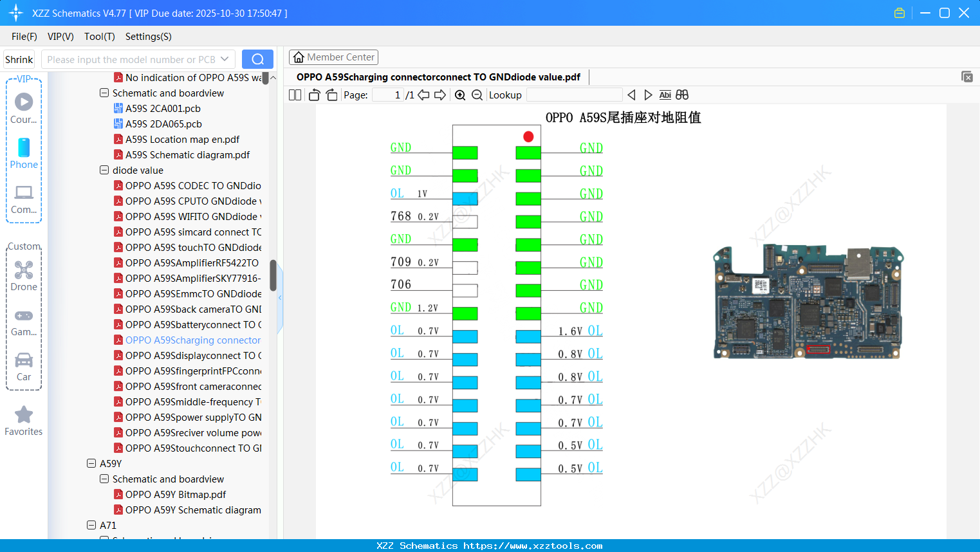This screenshot has width=980, height=552.
Task: Collapse the diode value tree node
Action: point(104,170)
